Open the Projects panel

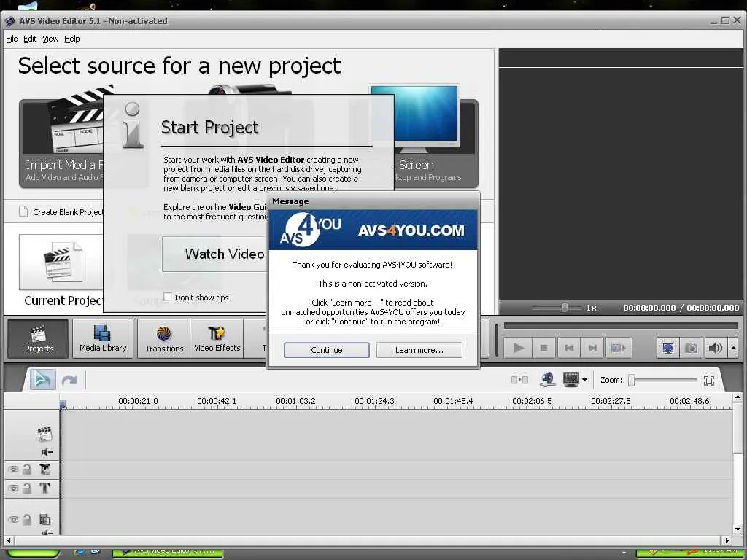tap(38, 338)
